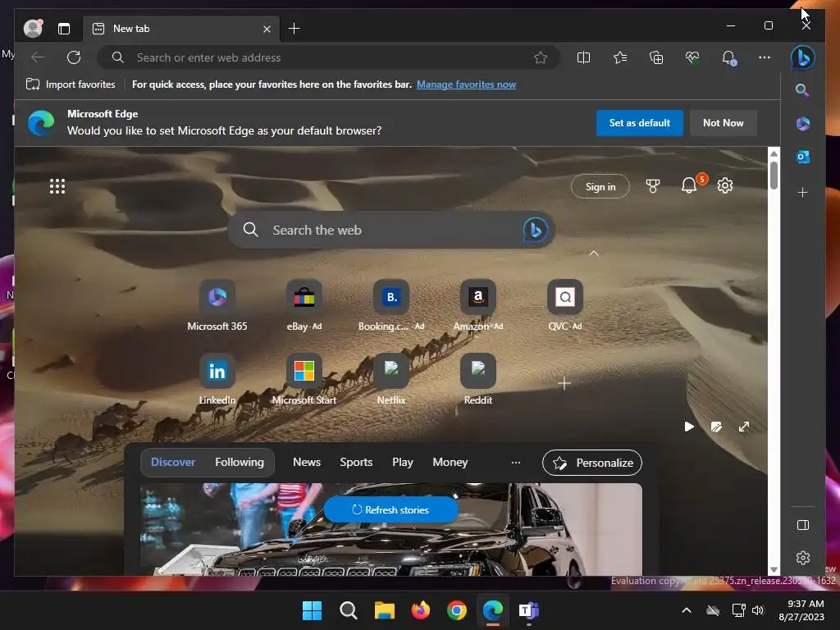Switch to the Following tab
Image resolution: width=840 pixels, height=630 pixels.
(240, 462)
